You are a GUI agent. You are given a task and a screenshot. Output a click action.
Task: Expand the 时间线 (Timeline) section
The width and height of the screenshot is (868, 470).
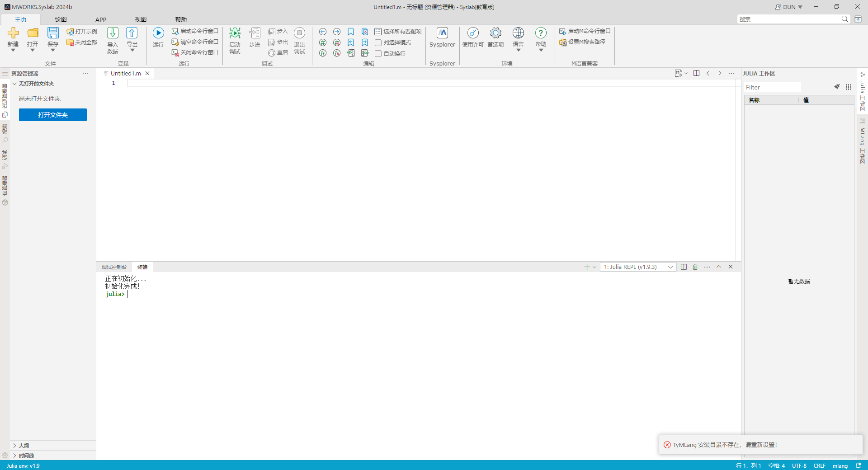pyautogui.click(x=53, y=456)
